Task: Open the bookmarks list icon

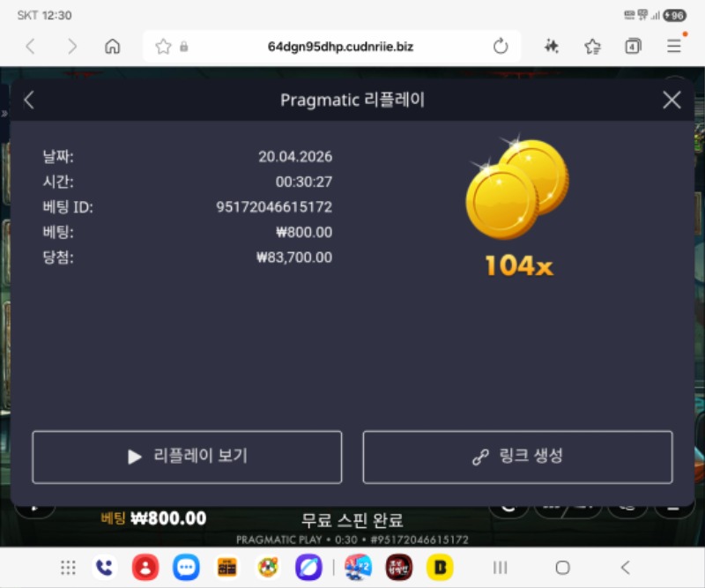Action: click(x=592, y=47)
